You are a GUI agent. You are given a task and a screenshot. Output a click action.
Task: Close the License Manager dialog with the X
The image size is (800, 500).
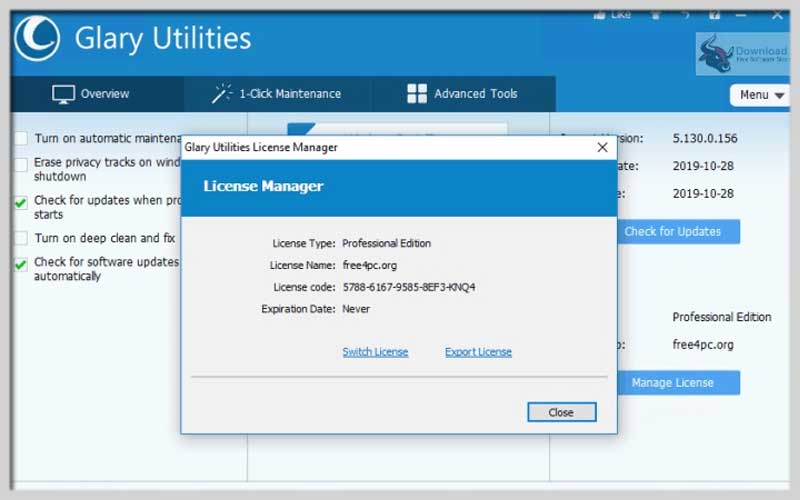pos(603,147)
